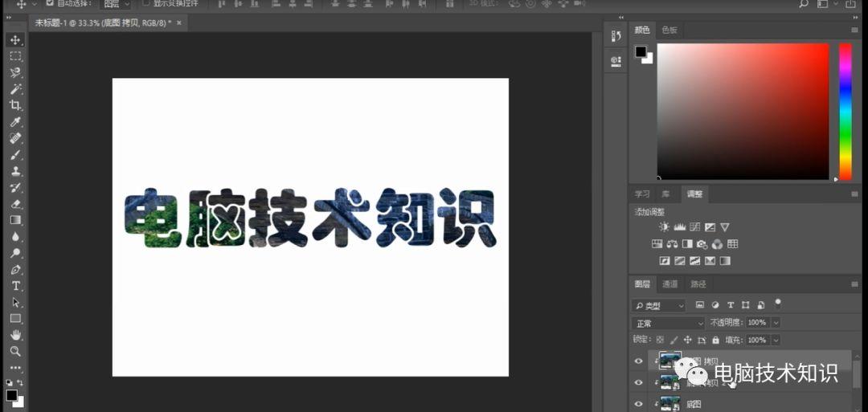Pick the Horizontal Type tool

click(x=15, y=286)
